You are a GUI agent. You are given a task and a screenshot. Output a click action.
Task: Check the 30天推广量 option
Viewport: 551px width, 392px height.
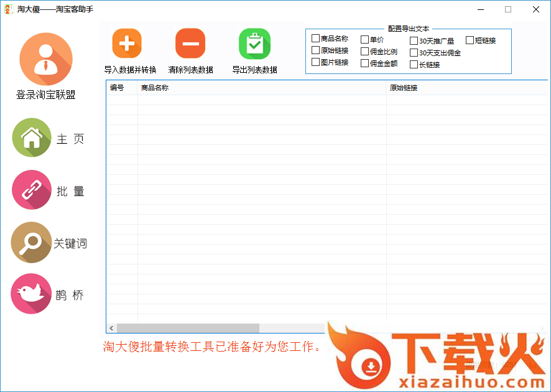(414, 41)
